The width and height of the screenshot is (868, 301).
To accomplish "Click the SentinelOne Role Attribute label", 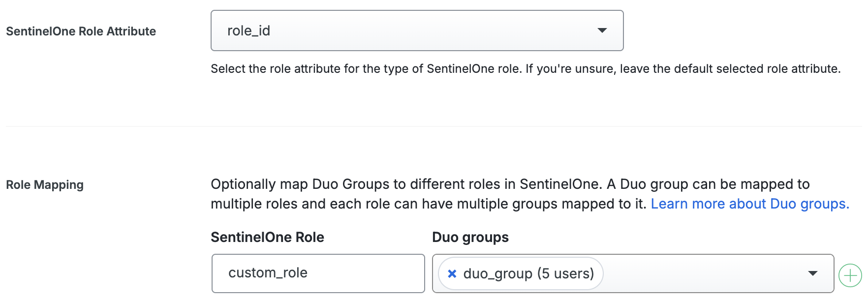I will pyautogui.click(x=81, y=30).
